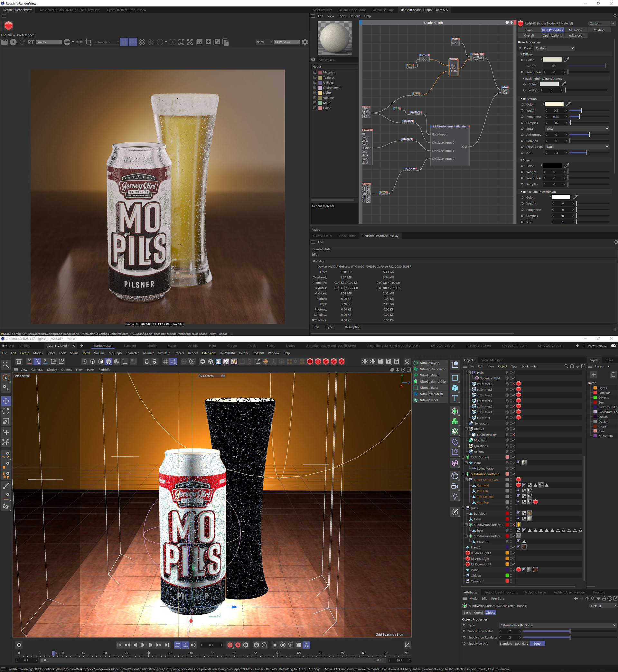Image resolution: width=618 pixels, height=672 pixels.
Task: Click the Reflection color swatch
Action: (x=554, y=104)
